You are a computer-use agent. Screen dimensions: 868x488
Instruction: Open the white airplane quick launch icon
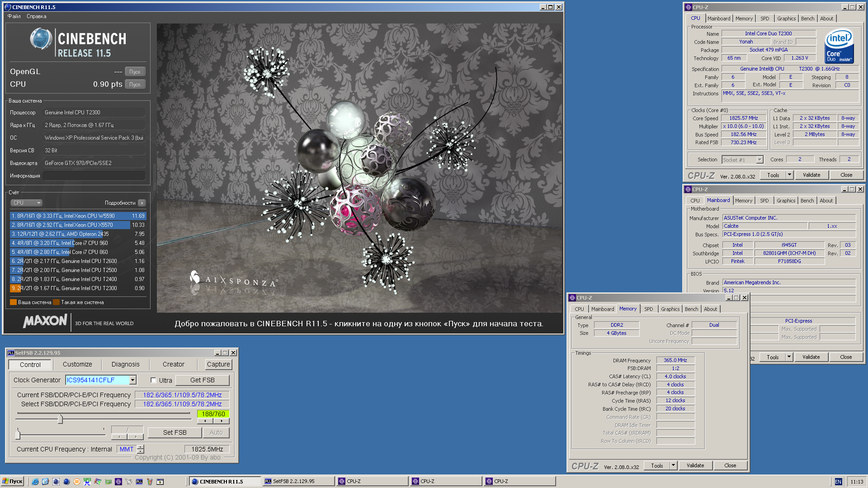pos(129,482)
